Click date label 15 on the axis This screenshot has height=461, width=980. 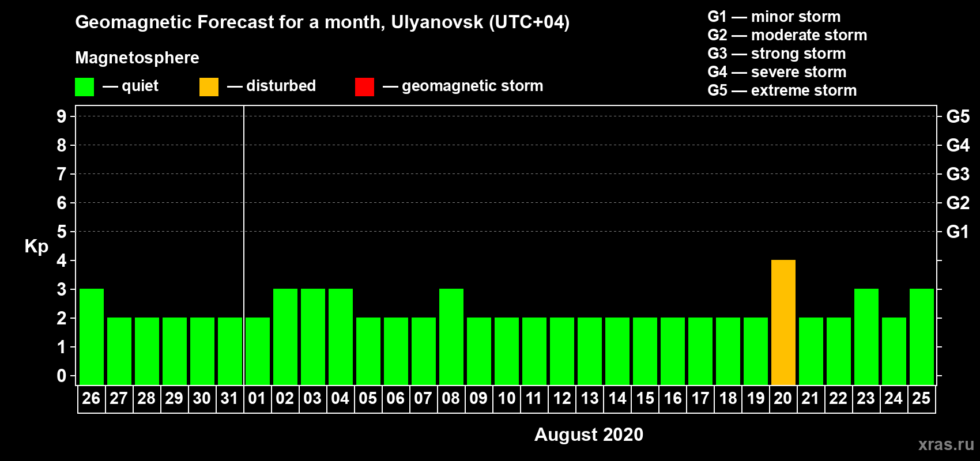pyautogui.click(x=645, y=399)
